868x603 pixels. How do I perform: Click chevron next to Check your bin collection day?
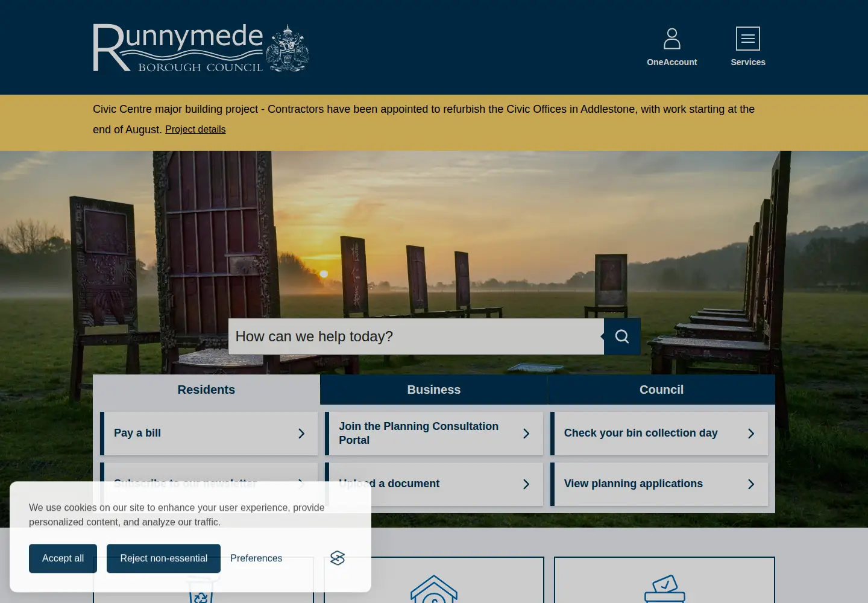pyautogui.click(x=751, y=434)
